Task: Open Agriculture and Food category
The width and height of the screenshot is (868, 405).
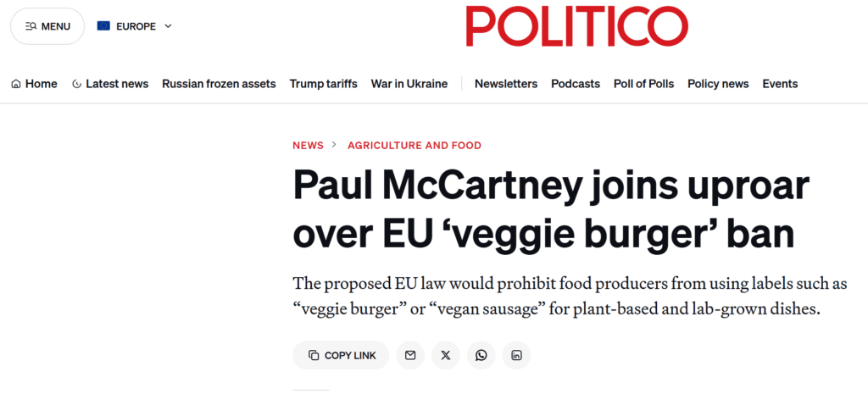Action: 414,146
